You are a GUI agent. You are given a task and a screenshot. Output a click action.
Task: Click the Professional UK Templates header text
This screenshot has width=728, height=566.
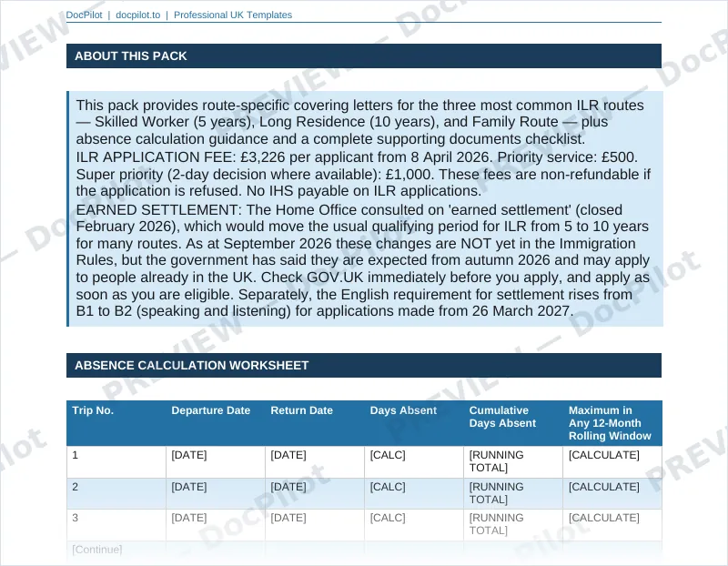pos(233,15)
